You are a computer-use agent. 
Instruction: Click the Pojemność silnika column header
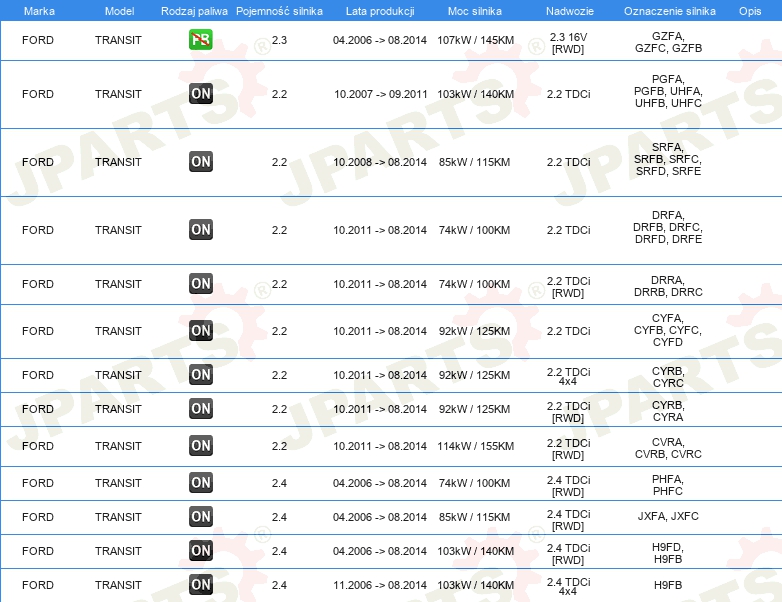[x=279, y=11]
